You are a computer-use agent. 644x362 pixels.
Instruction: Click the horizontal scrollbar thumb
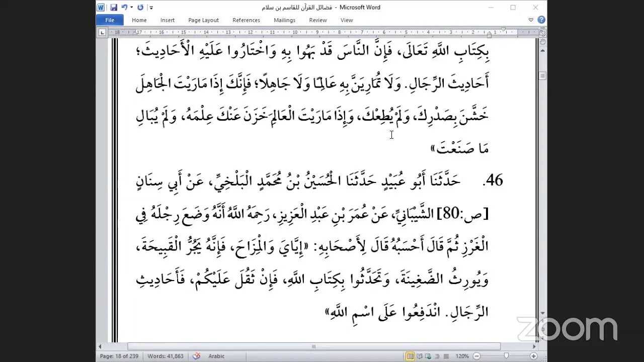coord(314,346)
